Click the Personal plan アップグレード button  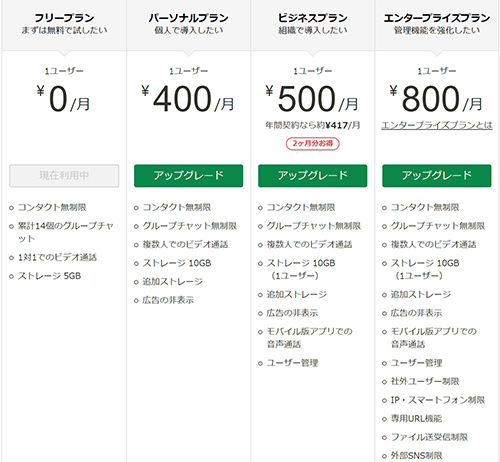pos(188,176)
